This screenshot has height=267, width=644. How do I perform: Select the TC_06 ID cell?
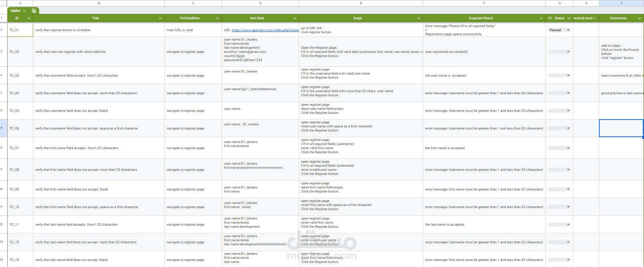(x=20, y=128)
